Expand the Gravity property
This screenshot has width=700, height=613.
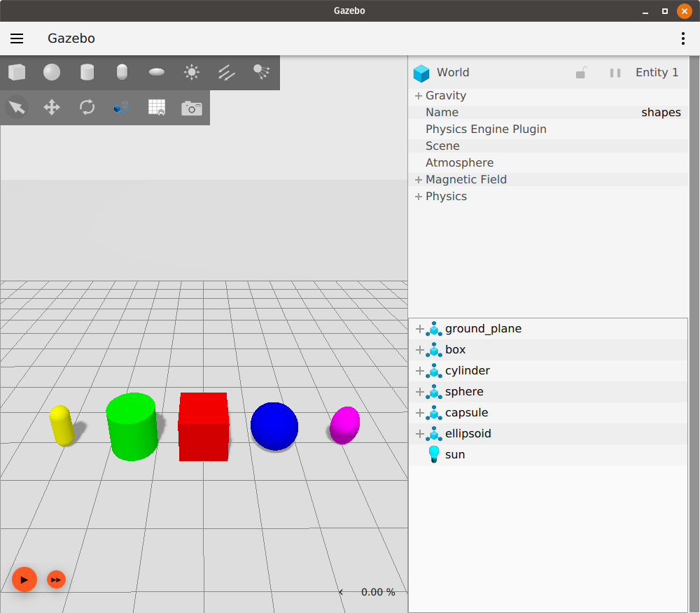click(x=419, y=96)
